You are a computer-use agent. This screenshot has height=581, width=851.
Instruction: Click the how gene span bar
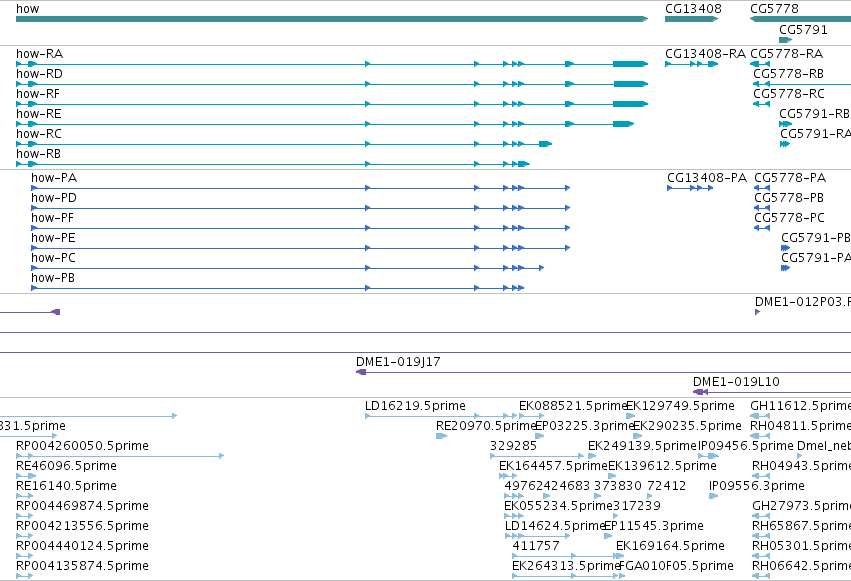[x=332, y=19]
